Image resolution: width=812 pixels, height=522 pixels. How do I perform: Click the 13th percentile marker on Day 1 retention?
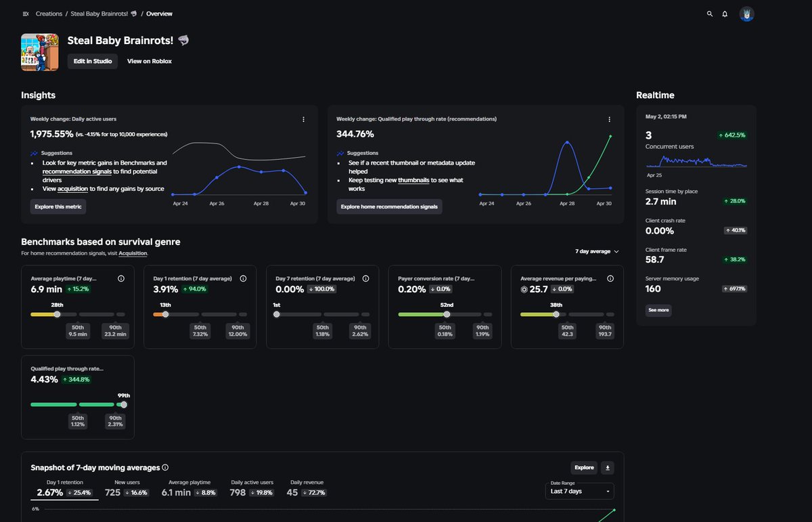tap(165, 314)
